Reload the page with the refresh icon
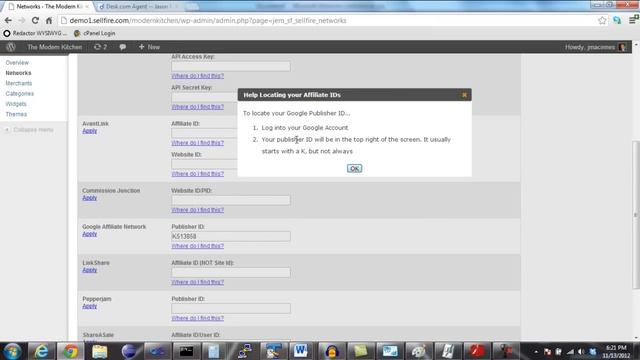The height and width of the screenshot is (360, 640). pyautogui.click(x=35, y=20)
